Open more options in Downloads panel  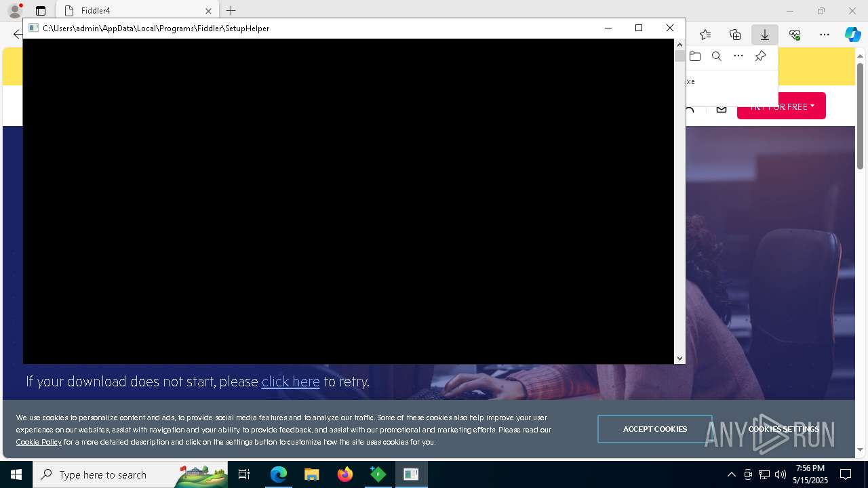click(738, 56)
